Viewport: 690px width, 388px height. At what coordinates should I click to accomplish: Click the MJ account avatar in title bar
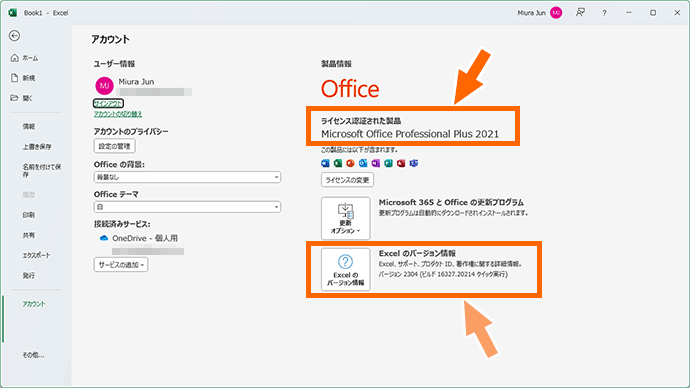click(556, 13)
